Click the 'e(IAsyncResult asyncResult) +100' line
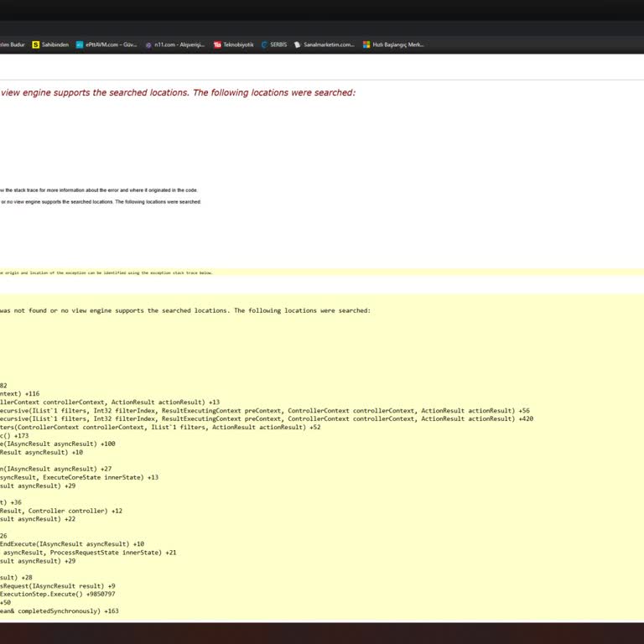The height and width of the screenshot is (644, 644). [58, 444]
